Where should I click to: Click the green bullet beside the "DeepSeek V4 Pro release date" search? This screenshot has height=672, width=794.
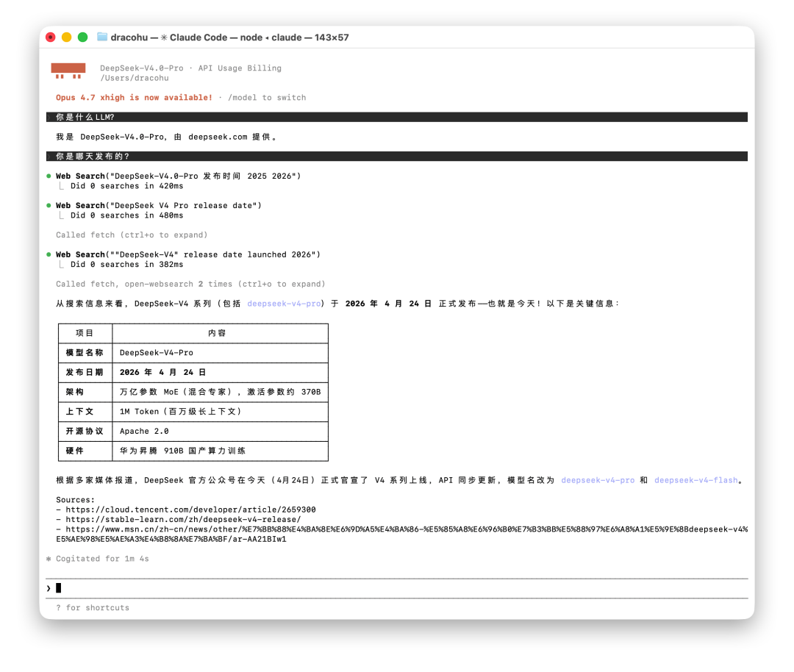49,206
